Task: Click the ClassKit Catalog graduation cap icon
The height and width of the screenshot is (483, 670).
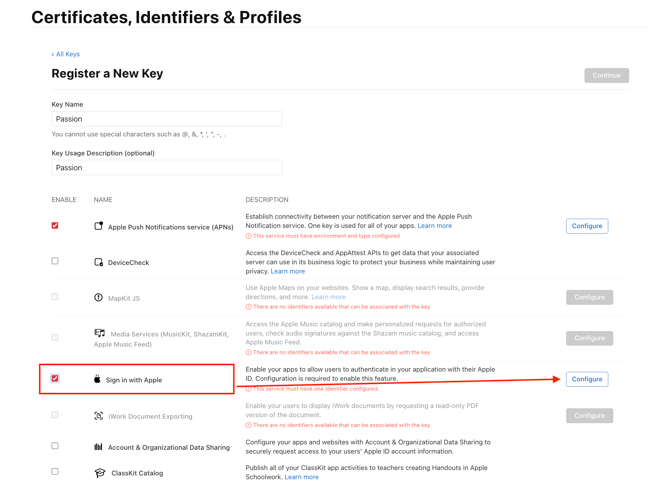Action: (99, 473)
